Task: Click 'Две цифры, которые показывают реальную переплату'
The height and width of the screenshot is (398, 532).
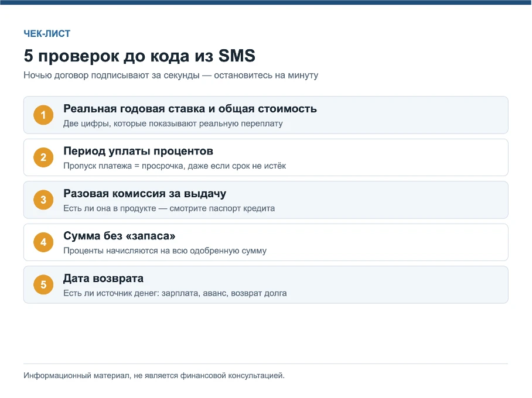Action: coord(173,123)
